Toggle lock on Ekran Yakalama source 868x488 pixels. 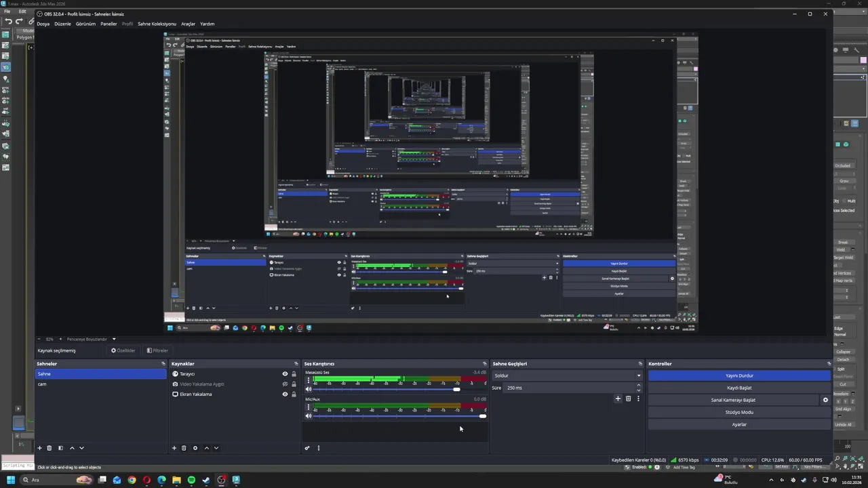(294, 394)
